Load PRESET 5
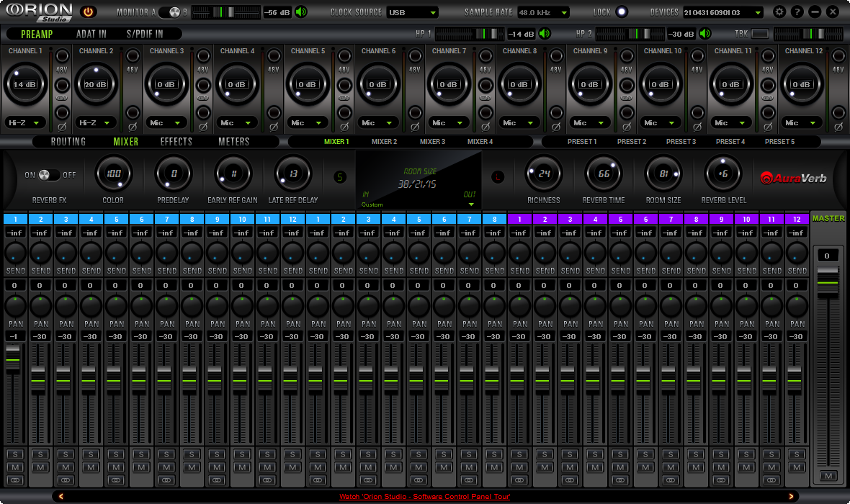 tap(779, 141)
